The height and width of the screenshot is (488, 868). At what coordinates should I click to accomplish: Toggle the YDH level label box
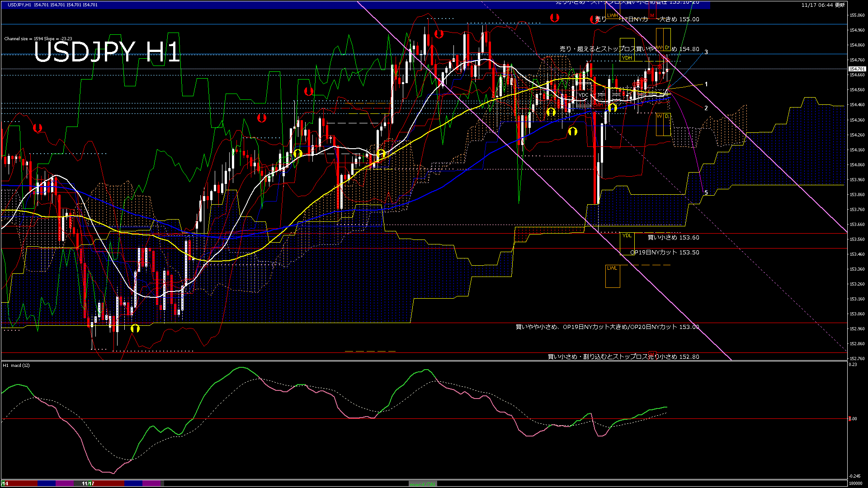tap(626, 57)
